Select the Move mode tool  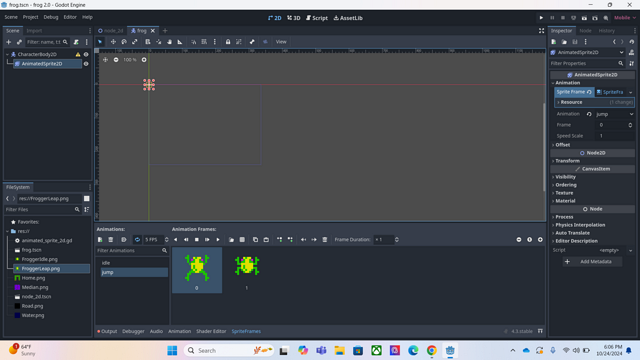[x=113, y=42]
